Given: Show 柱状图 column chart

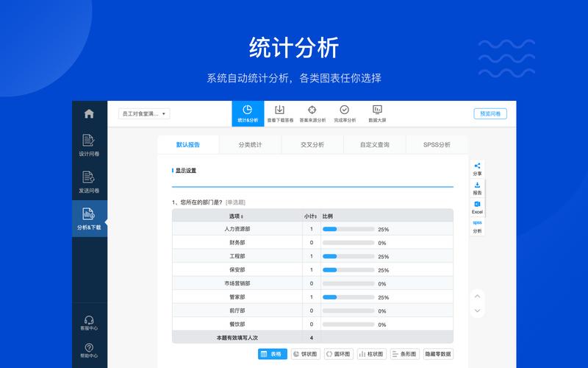Looking at the screenshot, I should (372, 354).
